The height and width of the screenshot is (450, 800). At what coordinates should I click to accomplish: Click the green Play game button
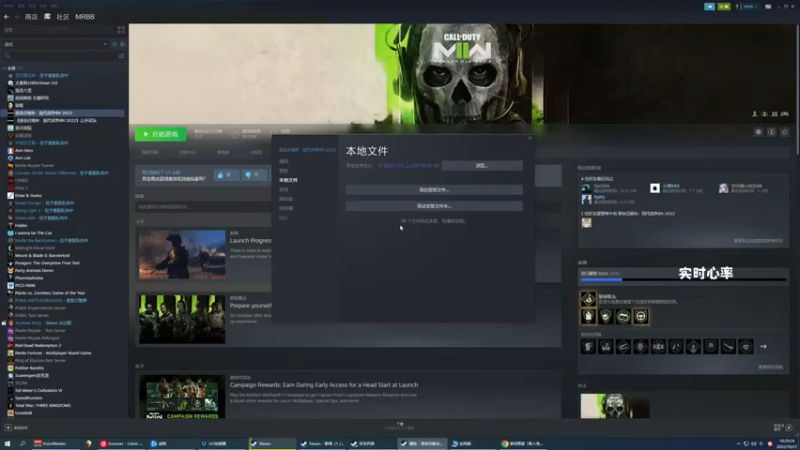tap(160, 134)
